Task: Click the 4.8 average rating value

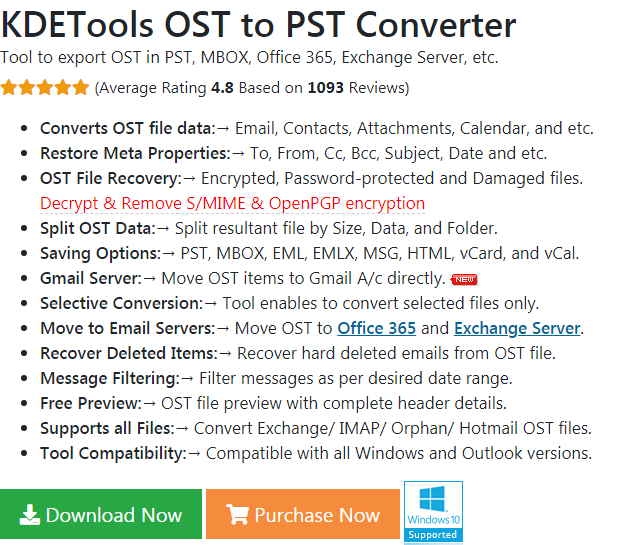Action: [x=222, y=88]
